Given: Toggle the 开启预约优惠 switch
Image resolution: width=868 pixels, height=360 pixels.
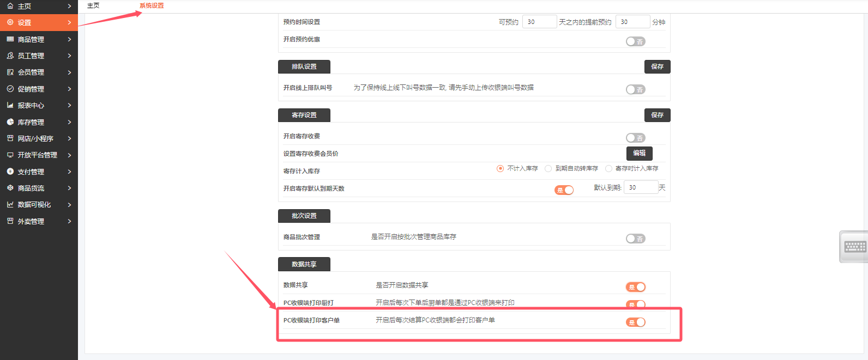Looking at the screenshot, I should pyautogui.click(x=635, y=41).
